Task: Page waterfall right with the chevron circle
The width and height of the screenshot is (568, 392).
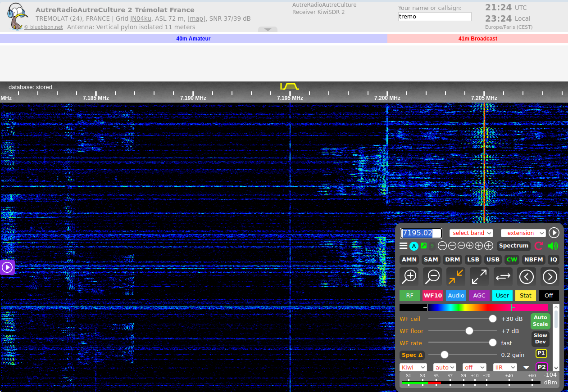Action: point(550,276)
